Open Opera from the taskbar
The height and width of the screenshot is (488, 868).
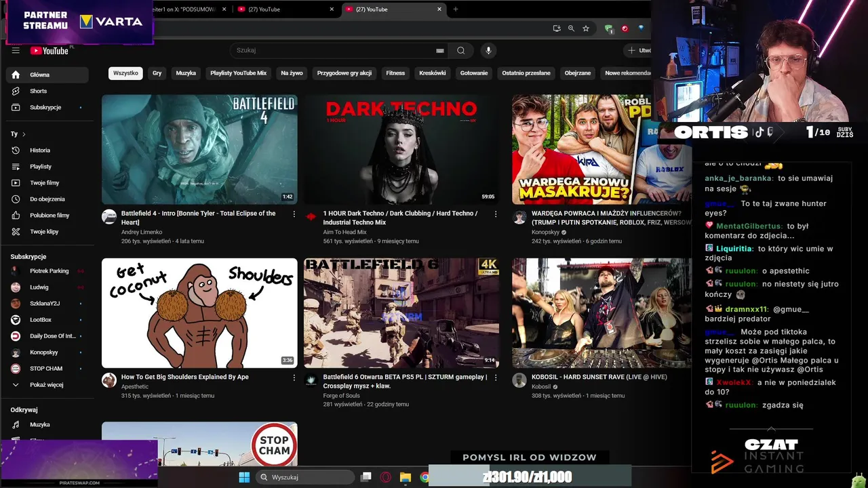coord(385,477)
